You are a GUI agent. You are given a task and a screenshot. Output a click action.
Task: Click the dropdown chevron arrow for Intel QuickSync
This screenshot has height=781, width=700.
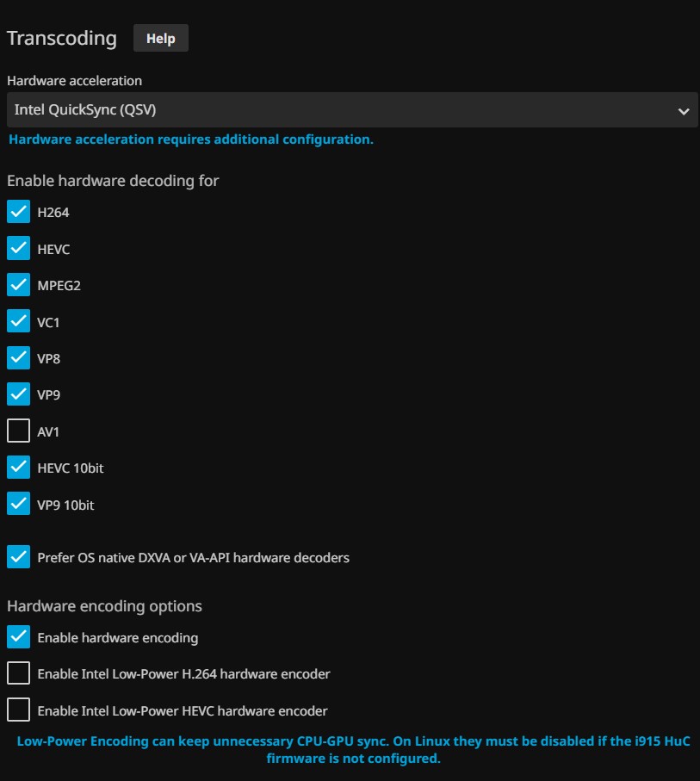pos(683,111)
